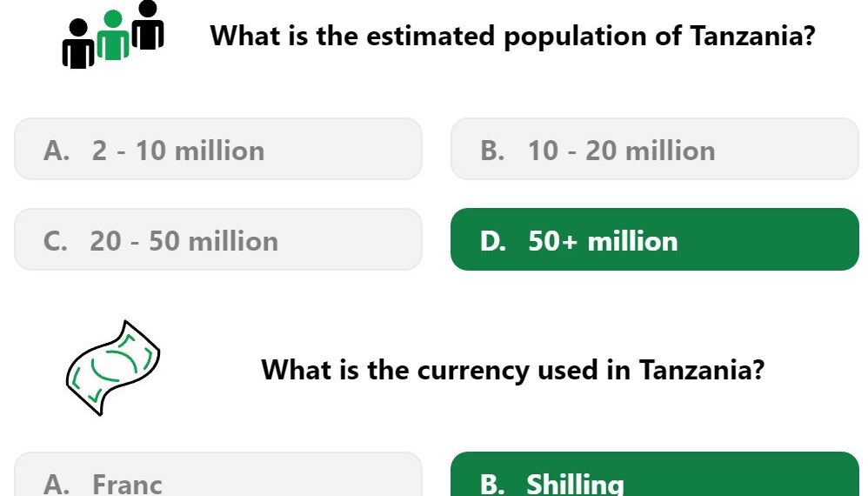Image resolution: width=868 pixels, height=496 pixels.
Task: Choose the green Shilling answer option
Action: [x=655, y=474]
